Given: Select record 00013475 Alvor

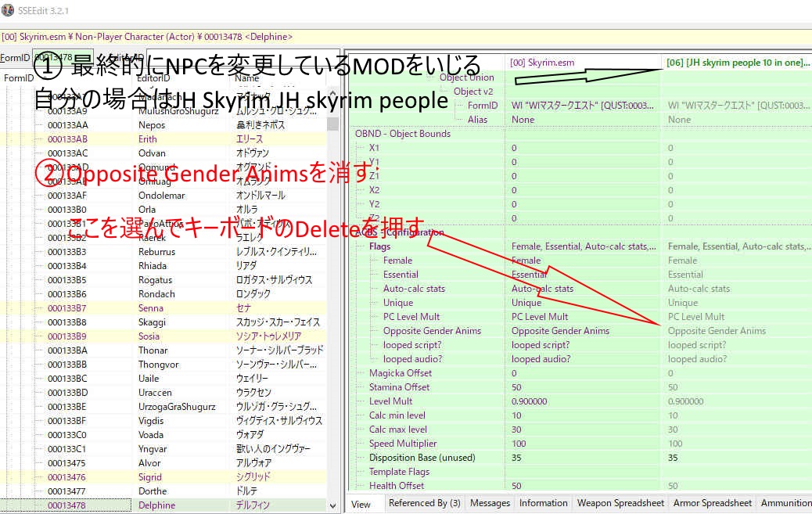Looking at the screenshot, I should [163, 463].
